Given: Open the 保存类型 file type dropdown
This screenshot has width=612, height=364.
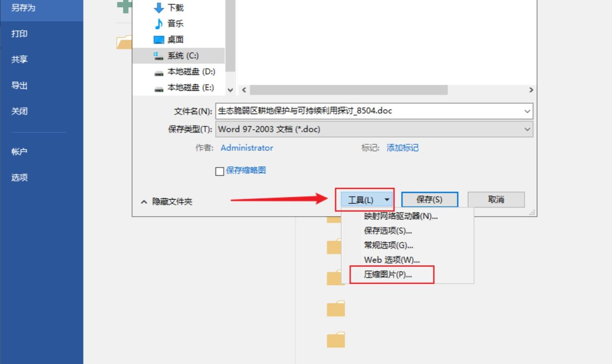Looking at the screenshot, I should (374, 129).
